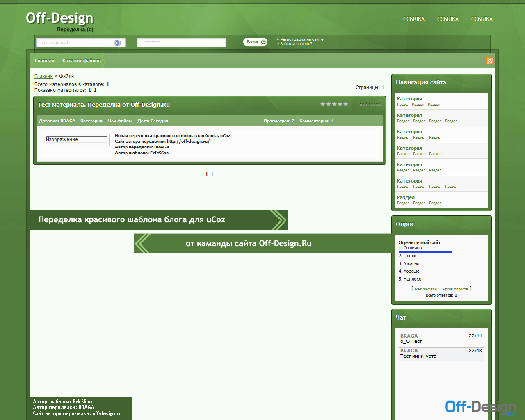Open Регистрация на сайте link
Image resolution: width=525 pixels, height=420 pixels.
[x=301, y=39]
